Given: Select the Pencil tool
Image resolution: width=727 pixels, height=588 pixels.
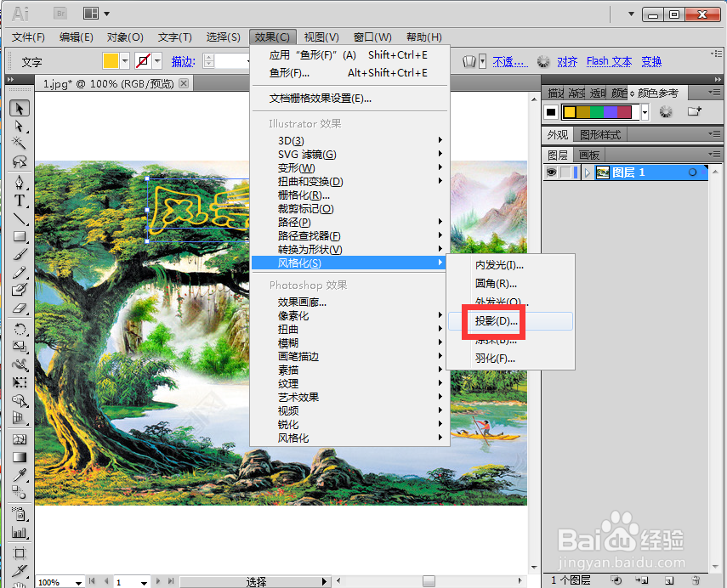Looking at the screenshot, I should pyautogui.click(x=19, y=273).
